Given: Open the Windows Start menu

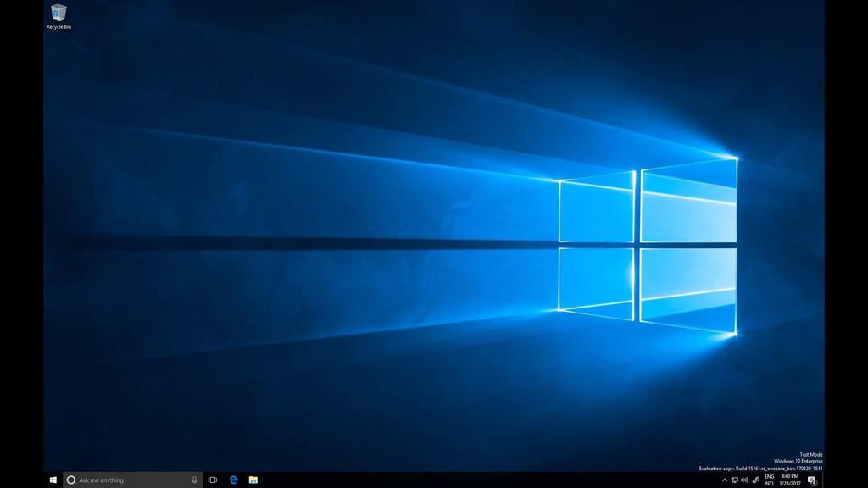Looking at the screenshot, I should click(x=53, y=480).
